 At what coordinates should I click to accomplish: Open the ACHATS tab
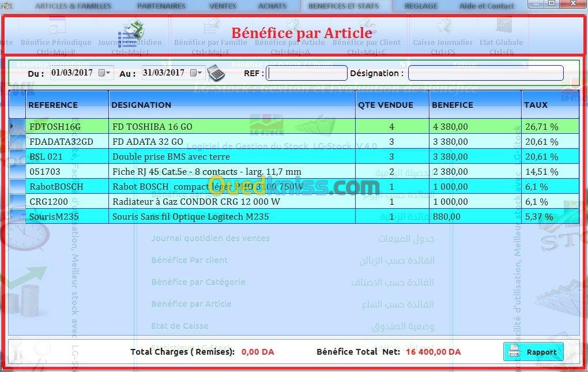pos(272,6)
